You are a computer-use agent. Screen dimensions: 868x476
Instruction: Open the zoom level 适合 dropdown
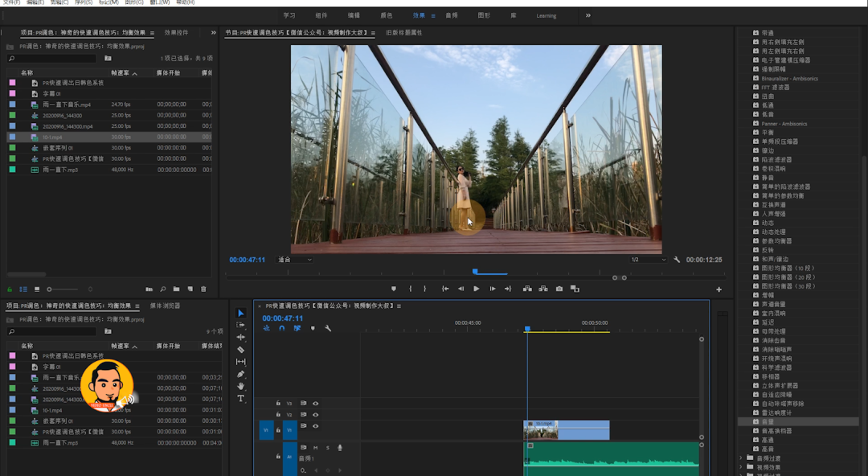(x=294, y=260)
